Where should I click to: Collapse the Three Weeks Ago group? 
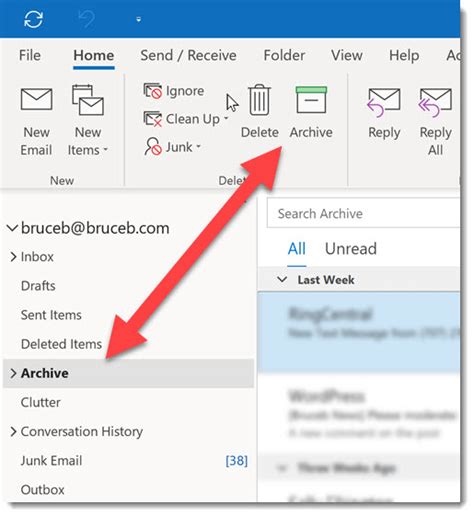click(282, 468)
